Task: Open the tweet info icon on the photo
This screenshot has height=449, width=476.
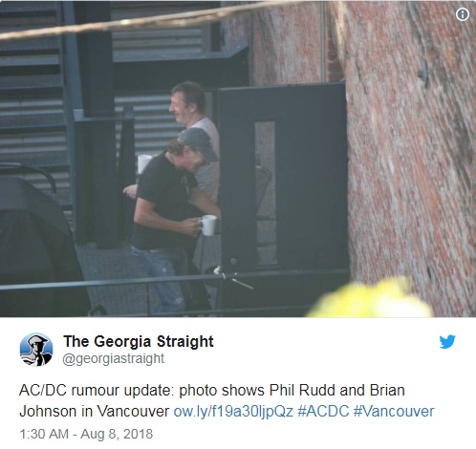Action: [463, 14]
